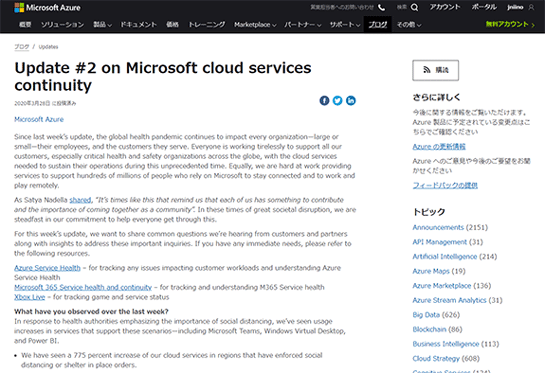The width and height of the screenshot is (545, 373).
Task: Expand the サポート dropdown
Action: pyautogui.click(x=345, y=25)
